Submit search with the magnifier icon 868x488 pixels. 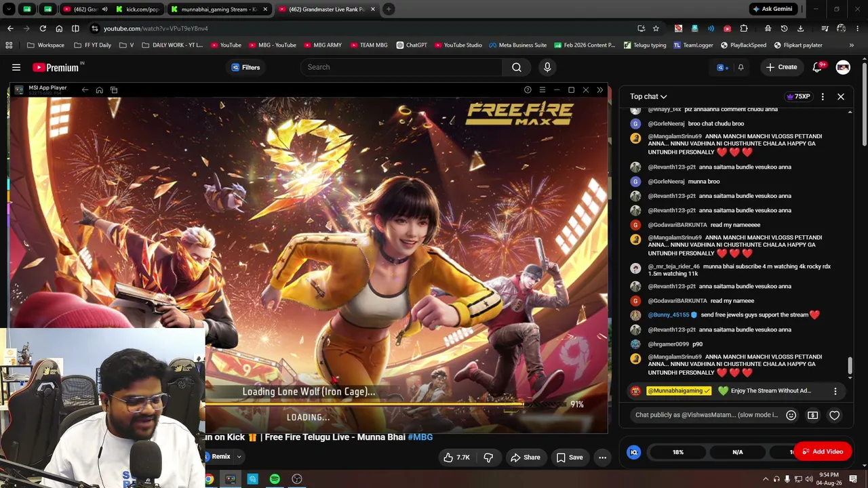[517, 67]
